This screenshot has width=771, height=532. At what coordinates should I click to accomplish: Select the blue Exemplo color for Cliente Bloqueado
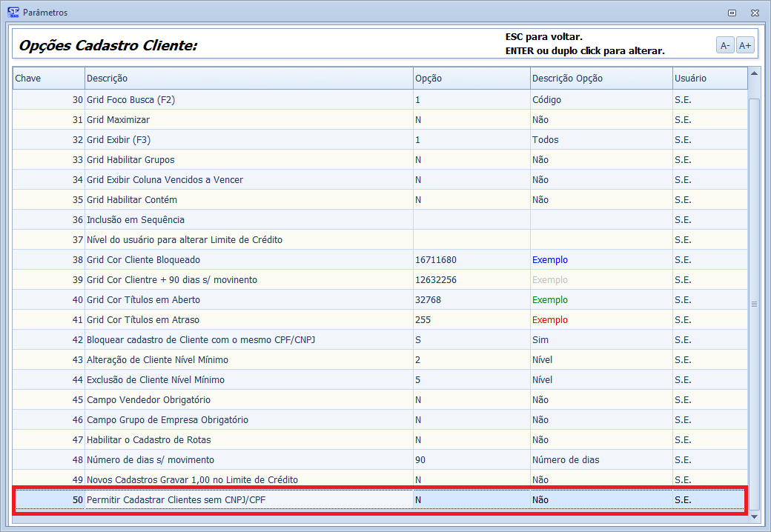pyautogui.click(x=550, y=260)
